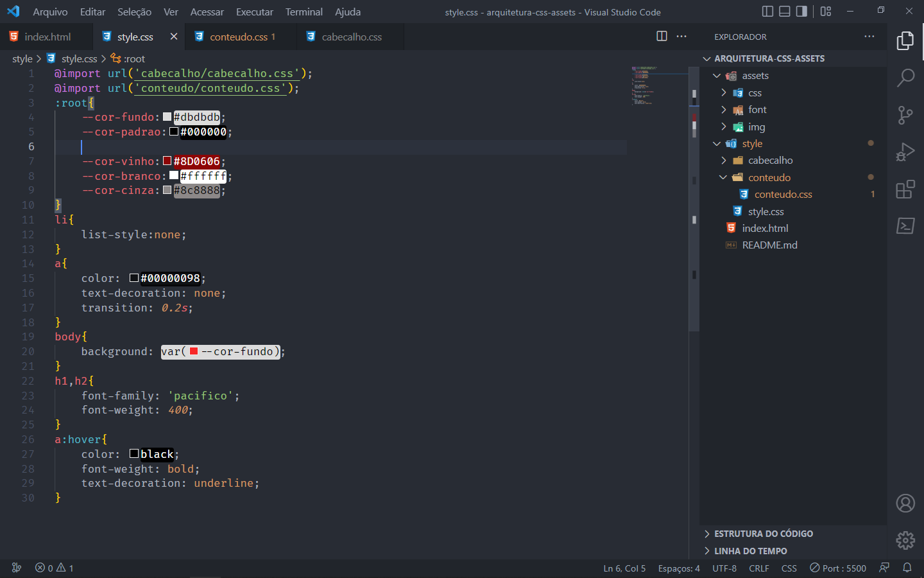
Task: Close the style.css tab
Action: pos(174,37)
